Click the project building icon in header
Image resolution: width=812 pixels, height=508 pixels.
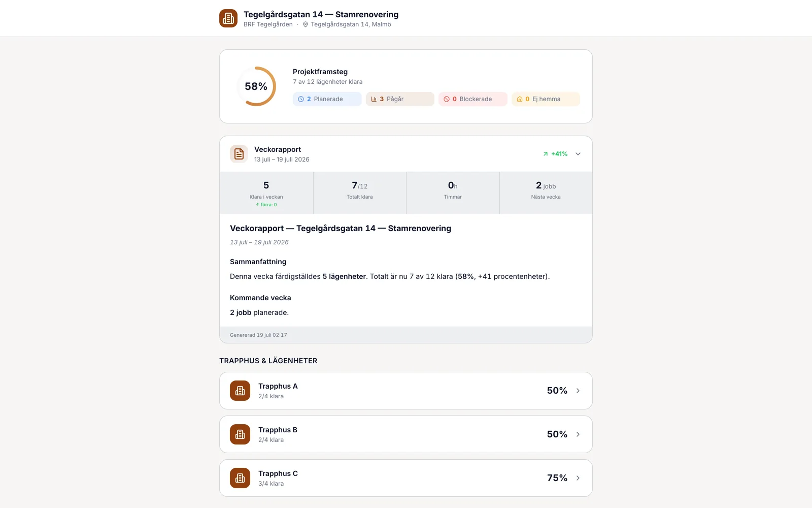point(228,18)
